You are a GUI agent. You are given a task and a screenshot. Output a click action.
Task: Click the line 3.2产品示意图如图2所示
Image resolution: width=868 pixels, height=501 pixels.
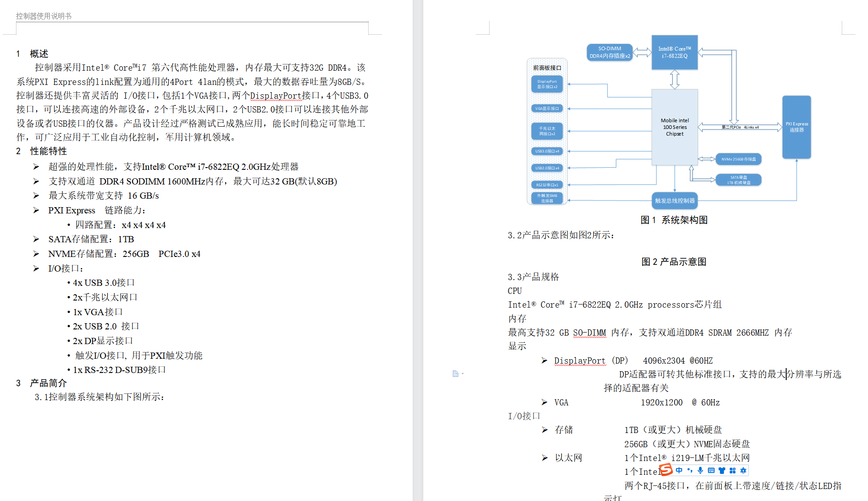pyautogui.click(x=561, y=235)
